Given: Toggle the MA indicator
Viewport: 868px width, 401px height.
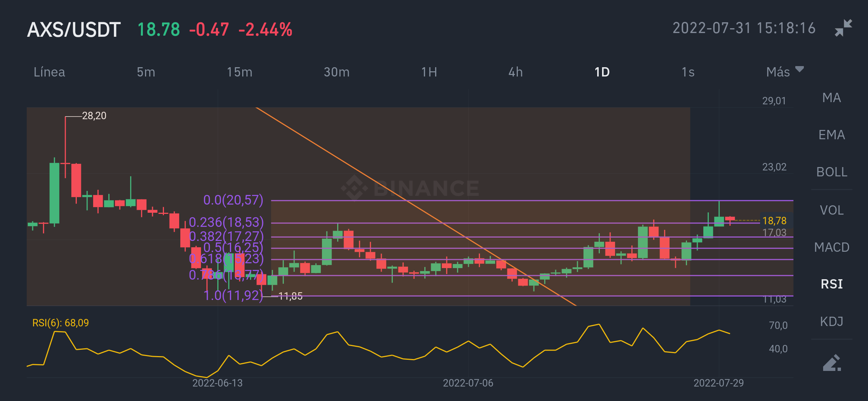Looking at the screenshot, I should click(831, 98).
